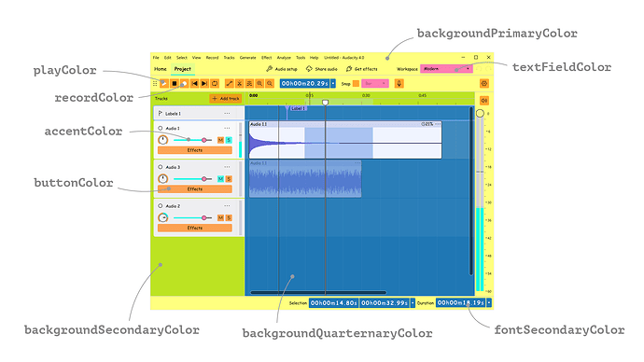Select the Audio 3 track radio circle
This screenshot has width=644, height=362.
(x=161, y=167)
